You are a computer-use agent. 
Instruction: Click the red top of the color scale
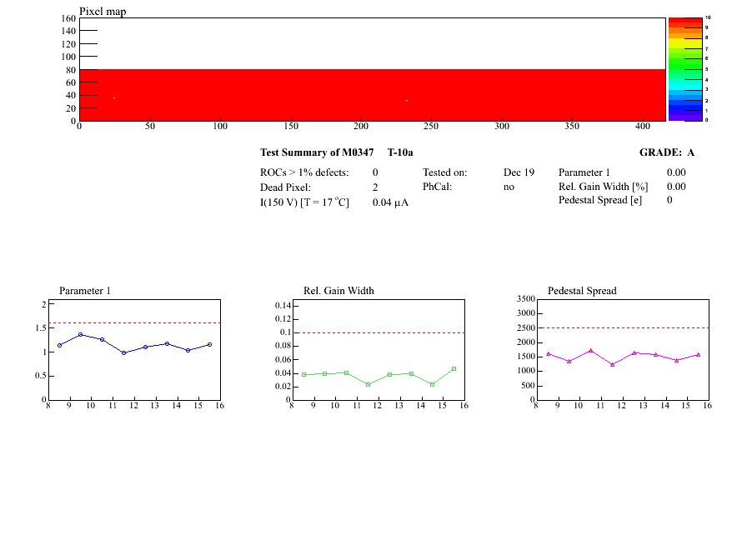click(x=685, y=21)
